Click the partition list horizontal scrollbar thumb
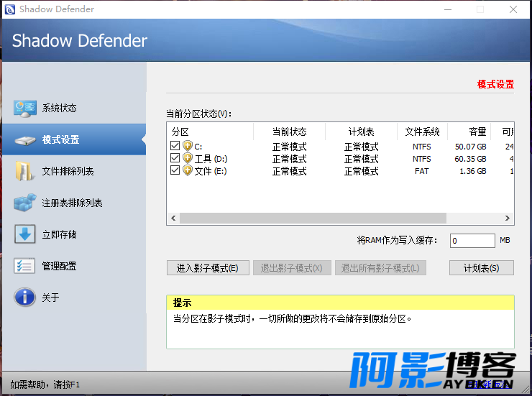 tap(313, 218)
